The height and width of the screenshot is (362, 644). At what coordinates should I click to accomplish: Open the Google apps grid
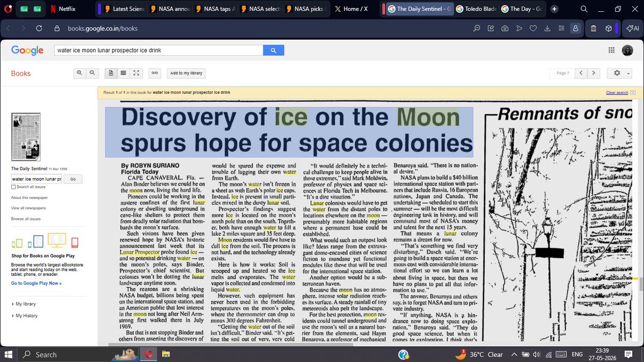point(611,50)
